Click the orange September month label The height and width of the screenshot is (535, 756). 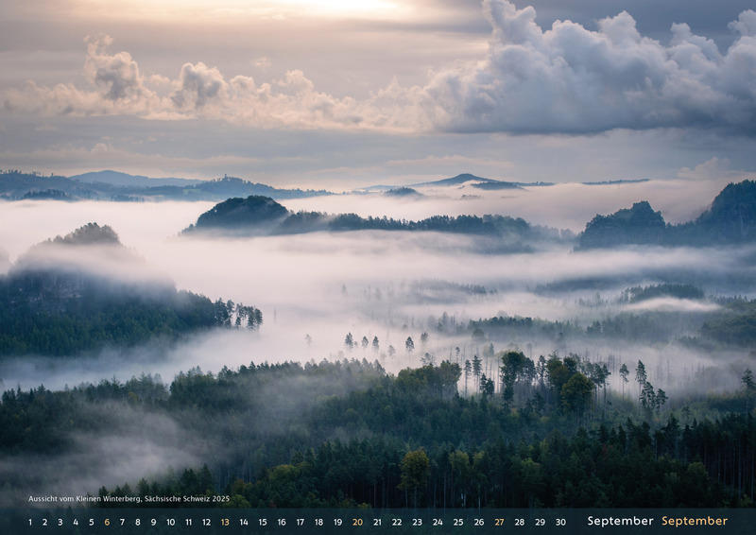(695, 521)
